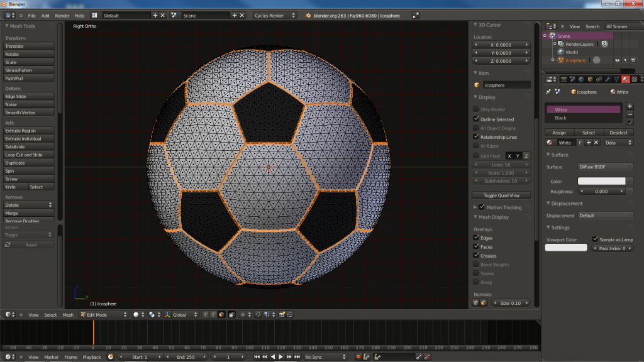Toggle the Motion Tracking checkbox
Image resolution: width=644 pixels, height=362 pixels.
[x=482, y=207]
